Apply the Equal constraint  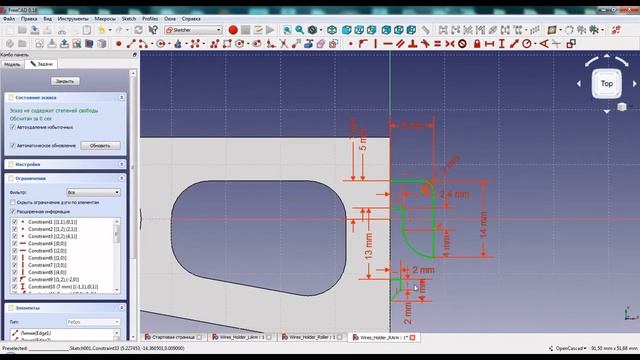(x=437, y=44)
